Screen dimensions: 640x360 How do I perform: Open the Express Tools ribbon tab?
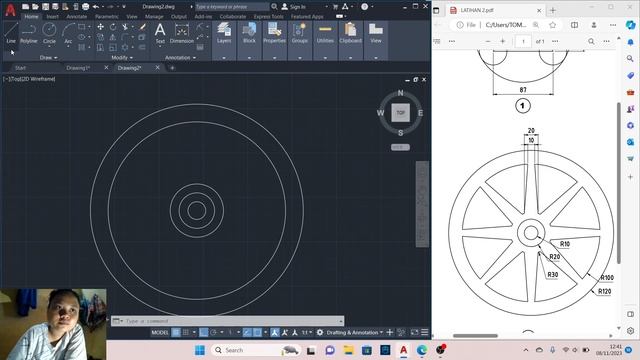[268, 17]
